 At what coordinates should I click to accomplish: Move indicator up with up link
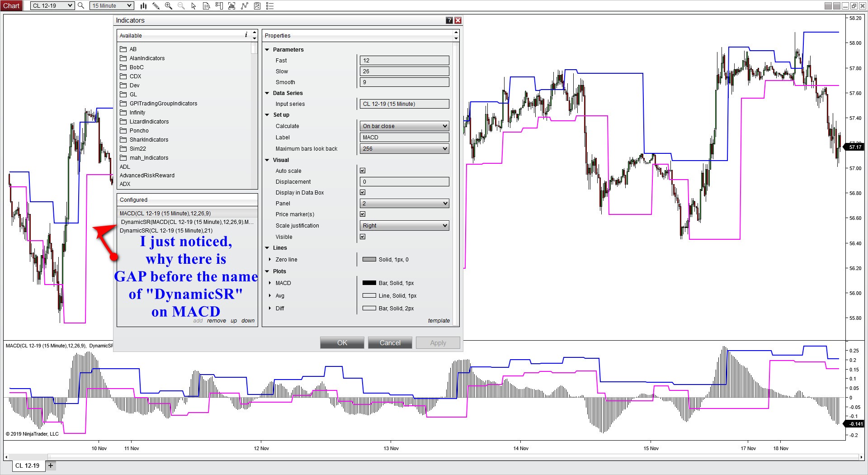234,320
